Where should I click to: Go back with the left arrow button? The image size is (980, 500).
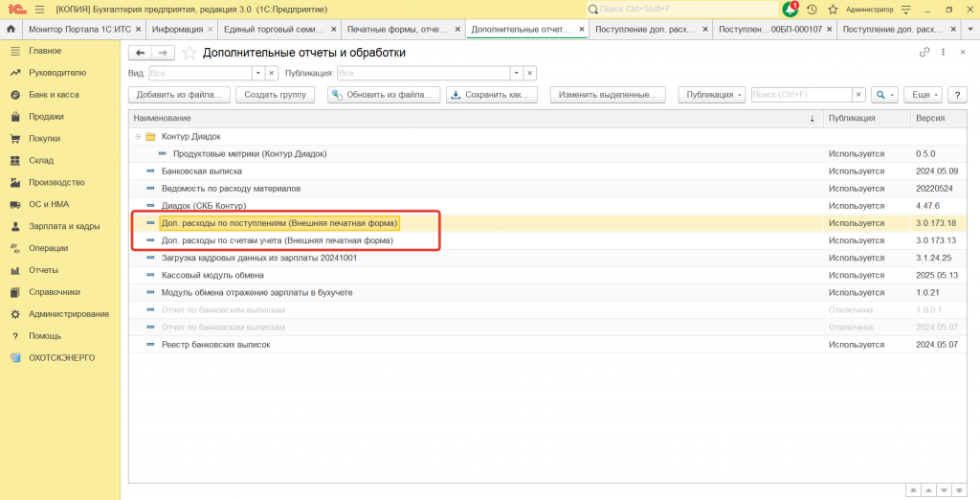coord(140,54)
